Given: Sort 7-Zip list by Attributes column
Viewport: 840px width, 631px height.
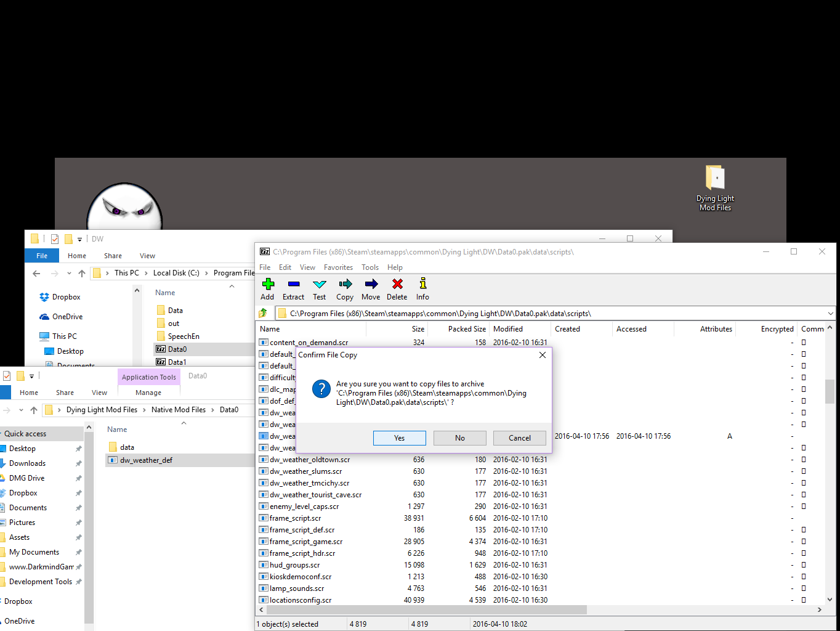Looking at the screenshot, I should 705,329.
